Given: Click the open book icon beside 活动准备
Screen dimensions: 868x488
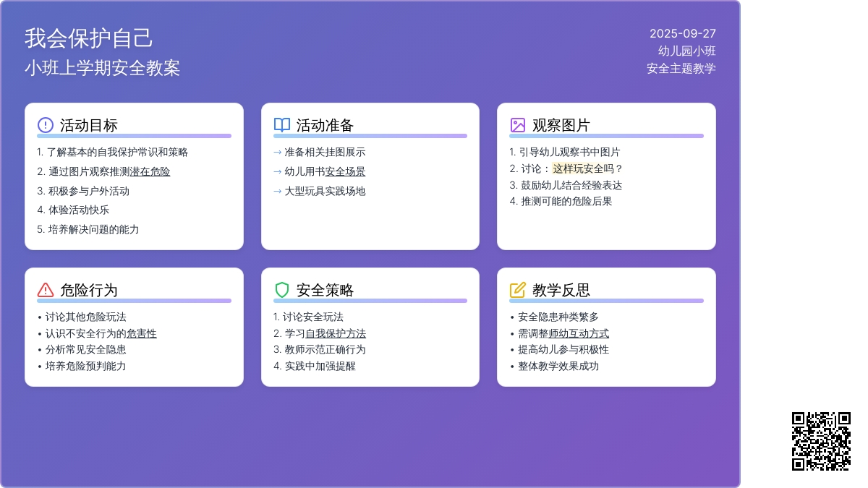Looking at the screenshot, I should (x=282, y=125).
